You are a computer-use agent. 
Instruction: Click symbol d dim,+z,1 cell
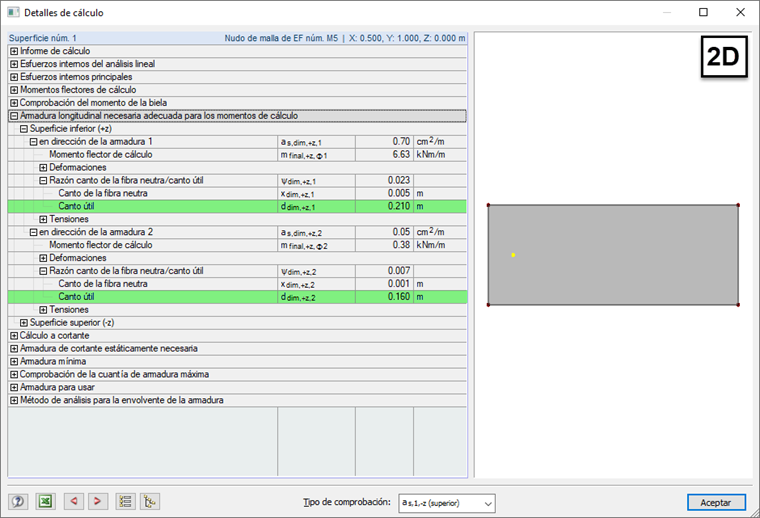tap(317, 206)
